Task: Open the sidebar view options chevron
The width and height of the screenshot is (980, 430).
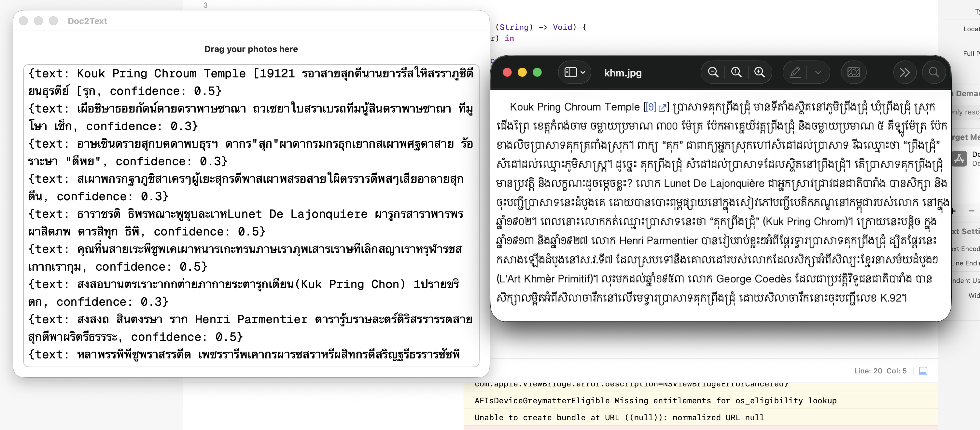Action: (583, 72)
